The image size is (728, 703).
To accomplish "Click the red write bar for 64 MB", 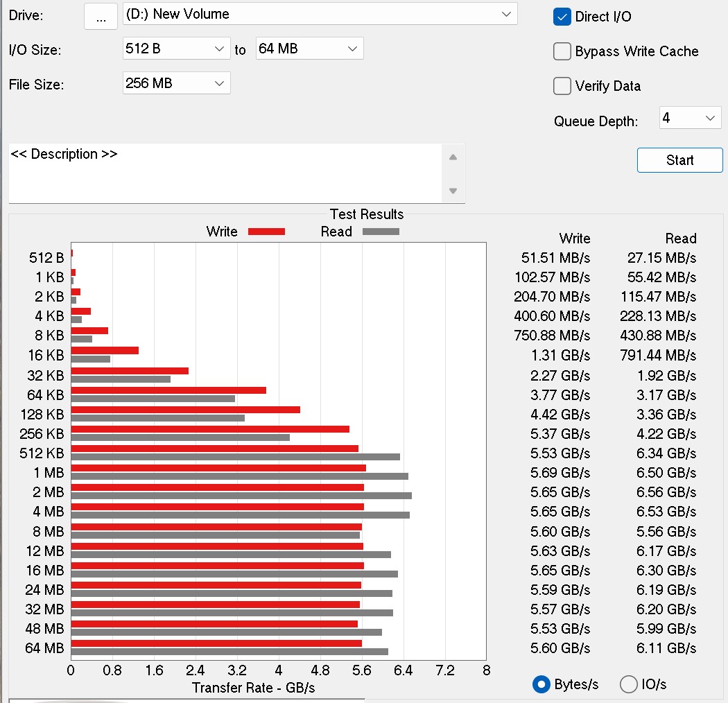I will [216, 643].
